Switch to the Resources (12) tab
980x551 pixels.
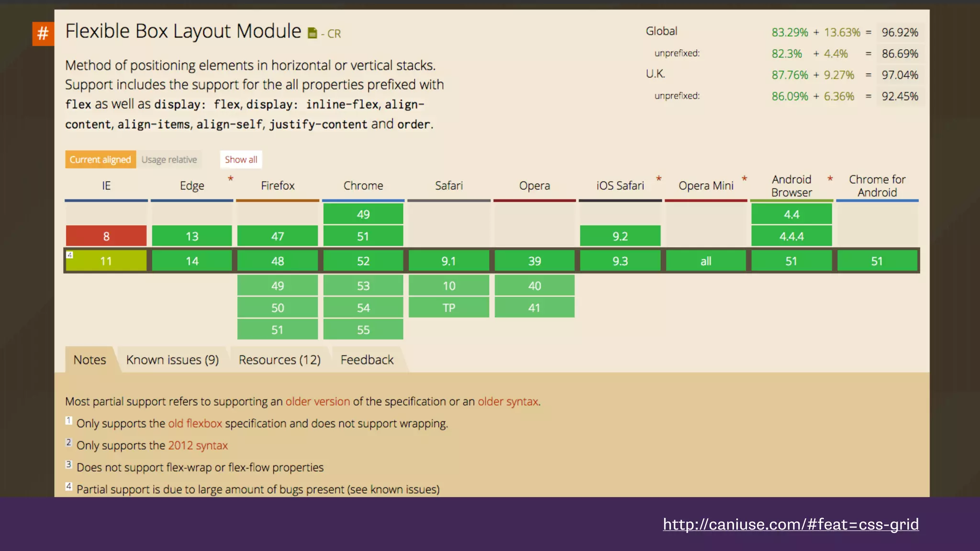point(279,360)
